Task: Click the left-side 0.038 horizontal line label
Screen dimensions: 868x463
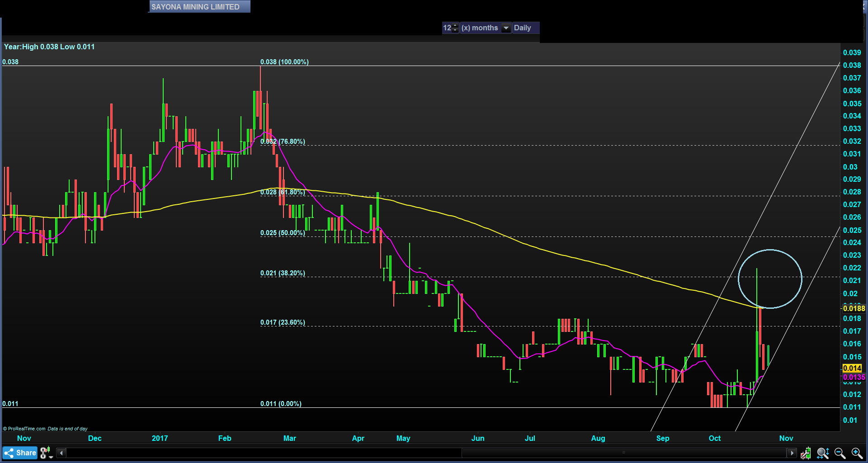Action: 10,62
